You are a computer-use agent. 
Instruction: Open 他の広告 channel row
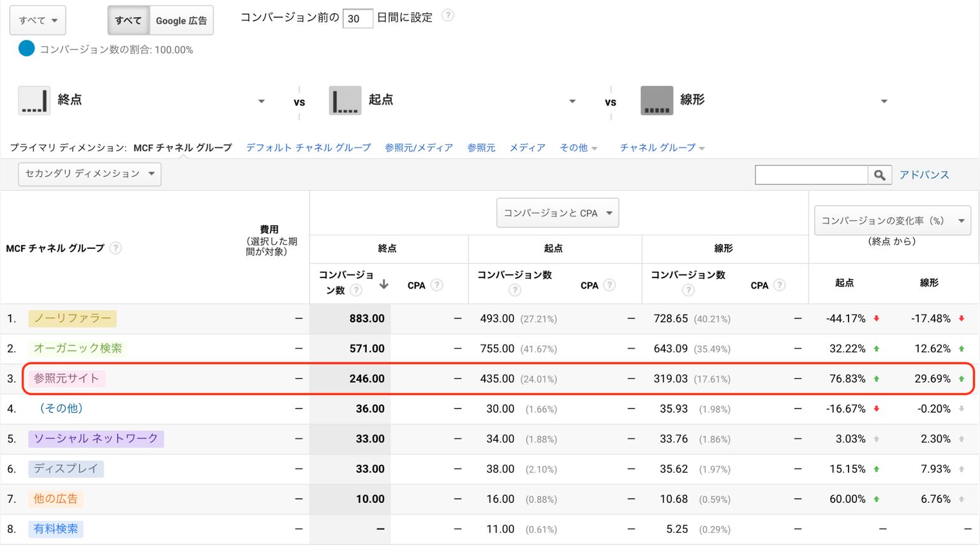56,499
